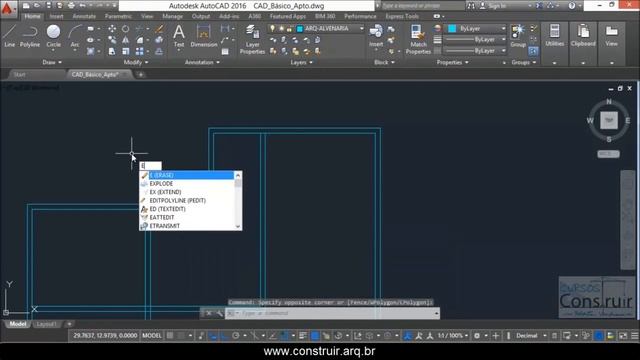Toggle the blue hardware acceleration circle in status bar
This screenshot has height=360, width=640.
pyautogui.click(x=598, y=336)
